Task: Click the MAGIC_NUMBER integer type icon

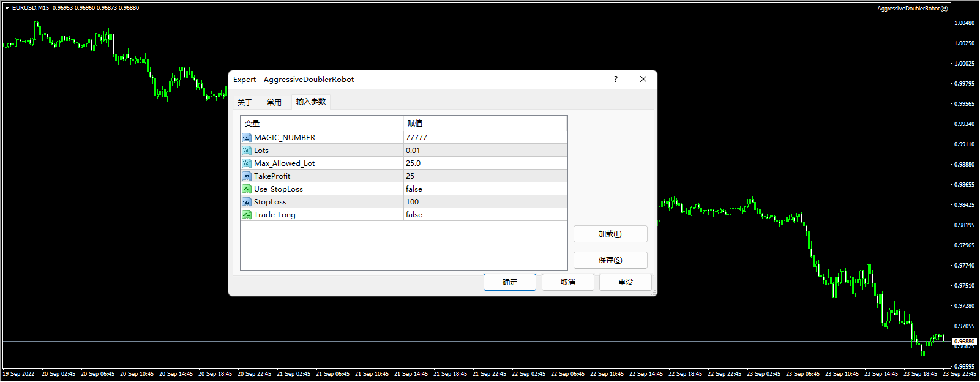Action: [x=246, y=138]
